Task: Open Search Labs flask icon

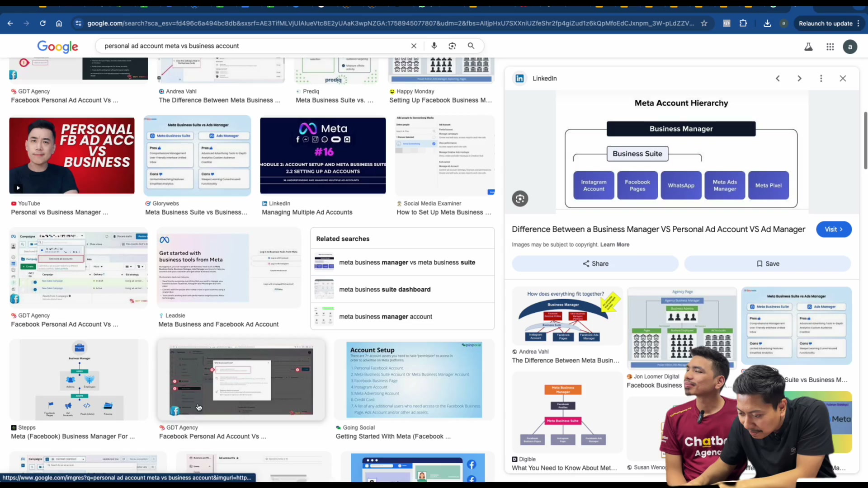Action: [808, 47]
